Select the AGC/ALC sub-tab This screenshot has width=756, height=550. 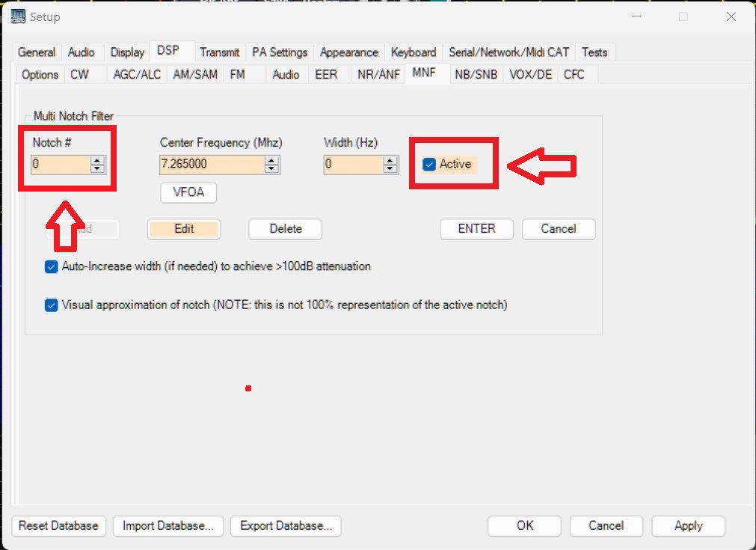137,75
